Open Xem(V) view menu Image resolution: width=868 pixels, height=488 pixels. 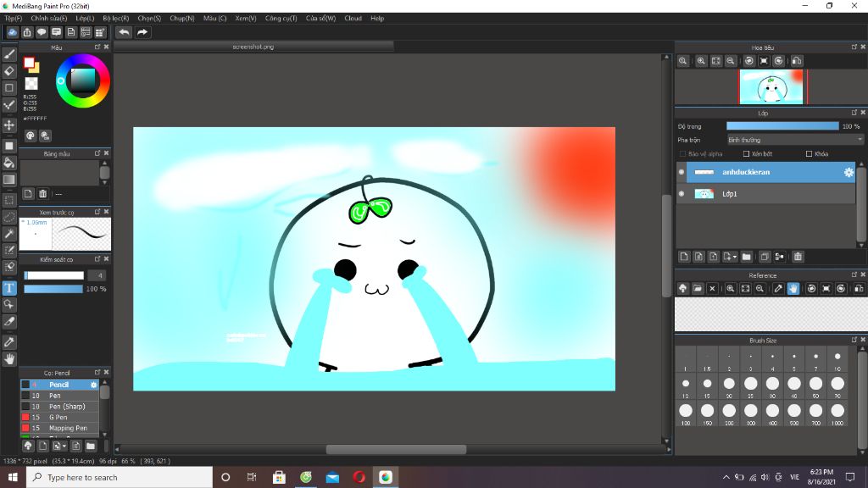point(245,19)
